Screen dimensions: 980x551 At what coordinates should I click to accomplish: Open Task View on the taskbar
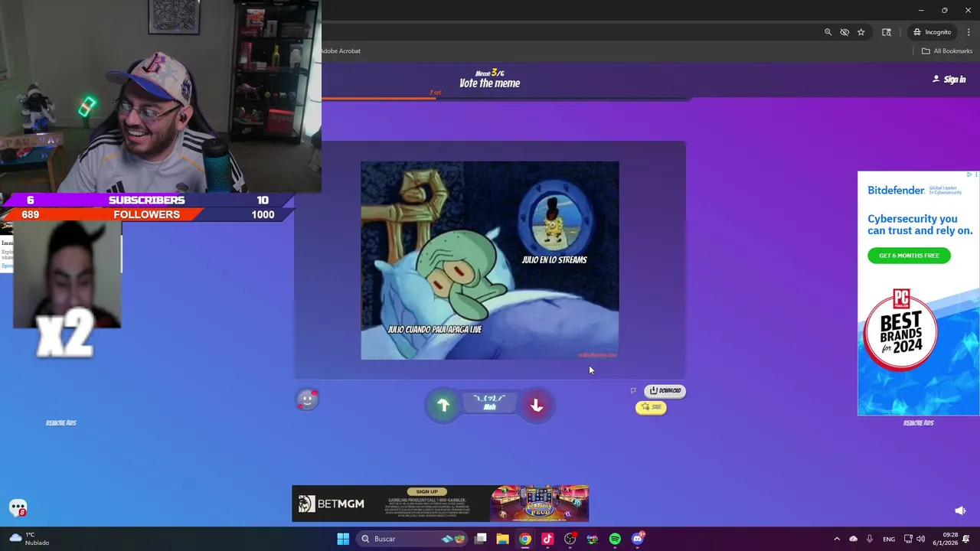click(481, 539)
